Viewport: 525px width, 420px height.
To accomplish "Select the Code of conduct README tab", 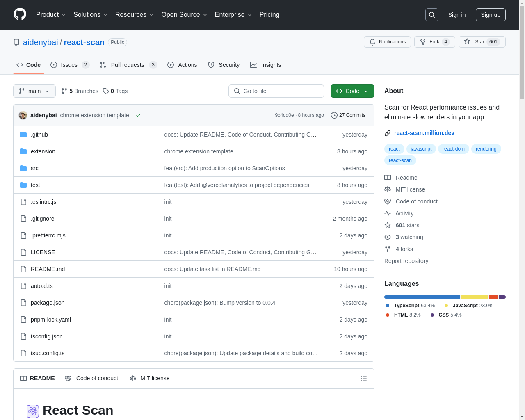I will tap(91, 378).
